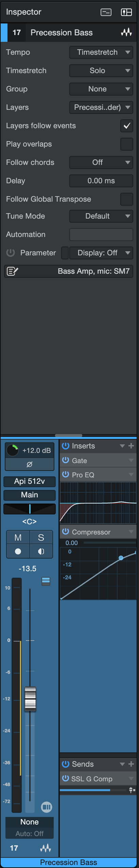Add a new insert with plus icon
Viewport: 139px width, 868px height.
pyautogui.click(x=131, y=446)
